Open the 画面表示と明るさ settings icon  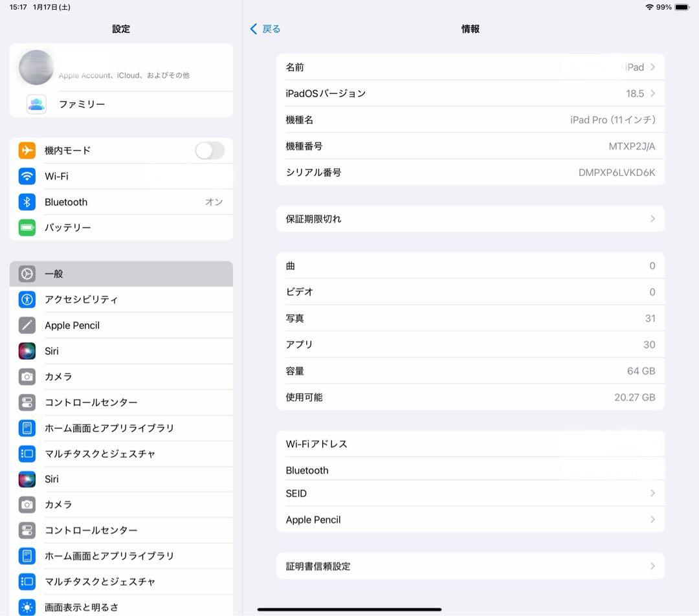coord(27,607)
